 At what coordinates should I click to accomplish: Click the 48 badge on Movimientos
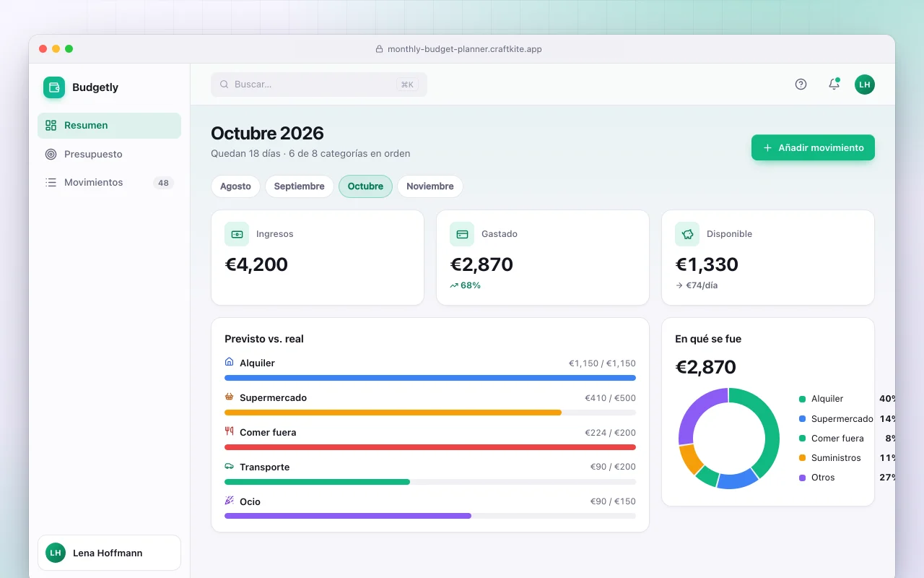[163, 183]
